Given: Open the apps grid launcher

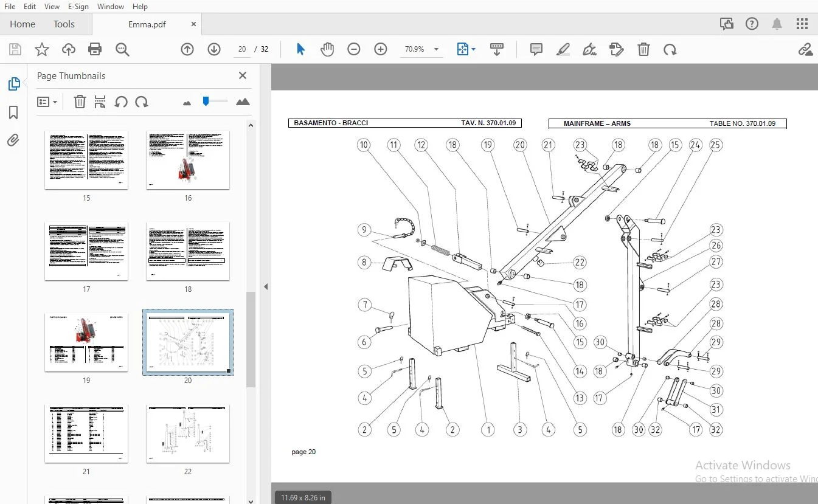Looking at the screenshot, I should coord(802,24).
